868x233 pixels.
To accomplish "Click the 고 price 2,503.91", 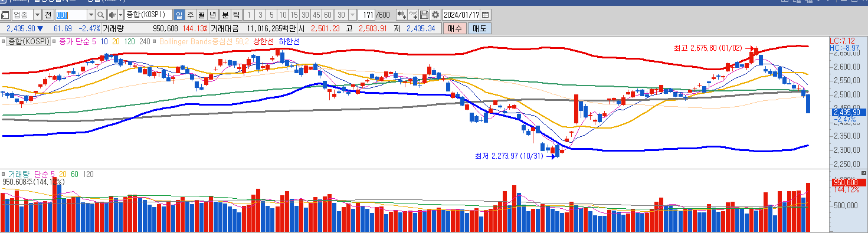I will [x=374, y=28].
